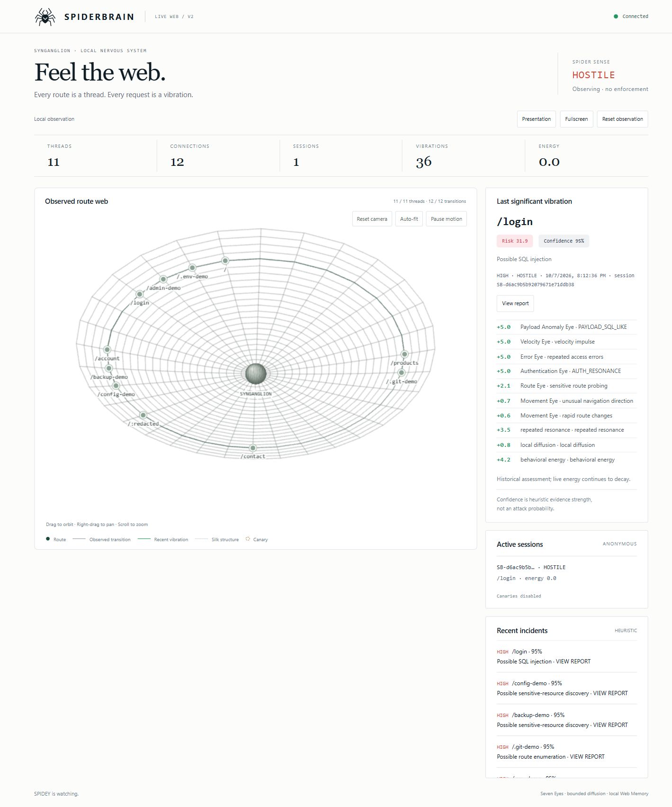
Task: Click the Confidence 95% badge
Action: tap(564, 241)
